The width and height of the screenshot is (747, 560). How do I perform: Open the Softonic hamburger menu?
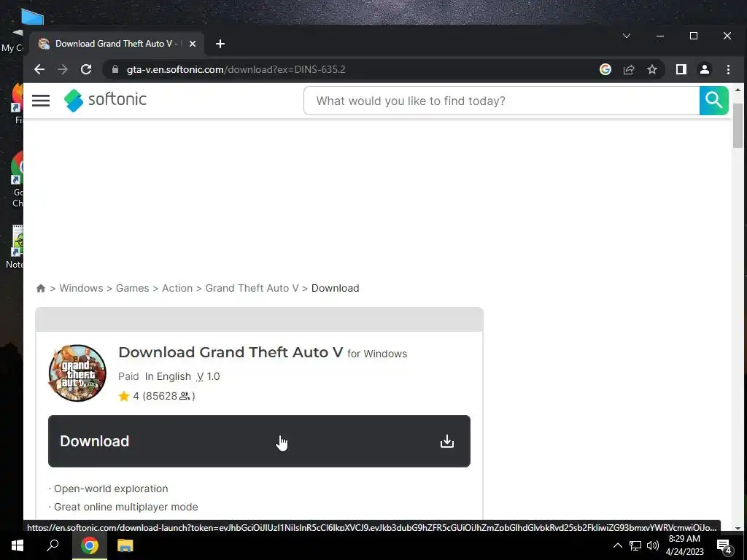point(41,101)
